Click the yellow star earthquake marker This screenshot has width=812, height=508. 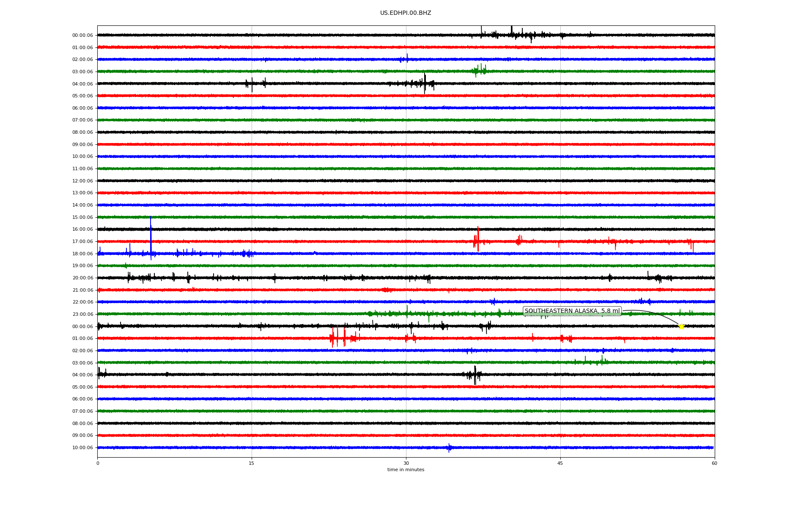(x=681, y=326)
